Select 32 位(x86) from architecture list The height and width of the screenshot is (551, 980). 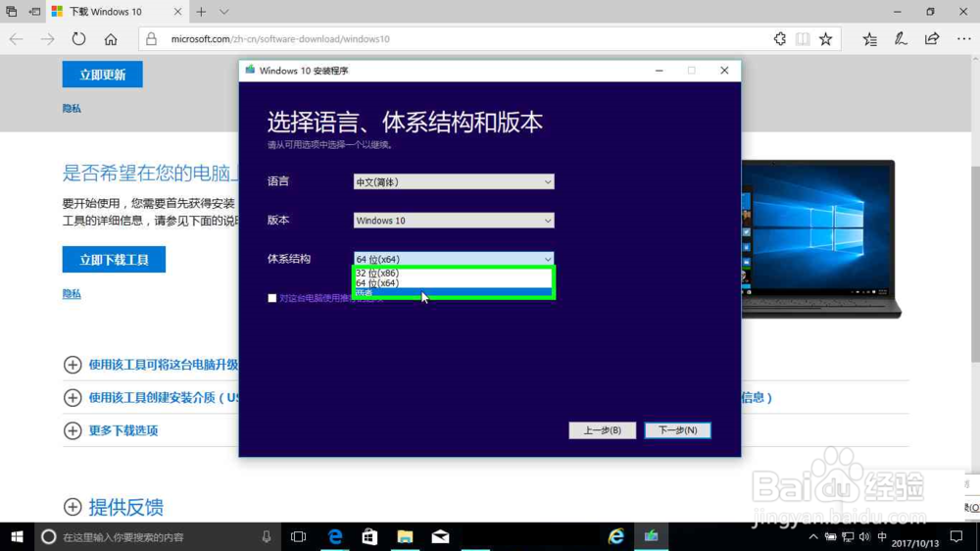tap(453, 274)
